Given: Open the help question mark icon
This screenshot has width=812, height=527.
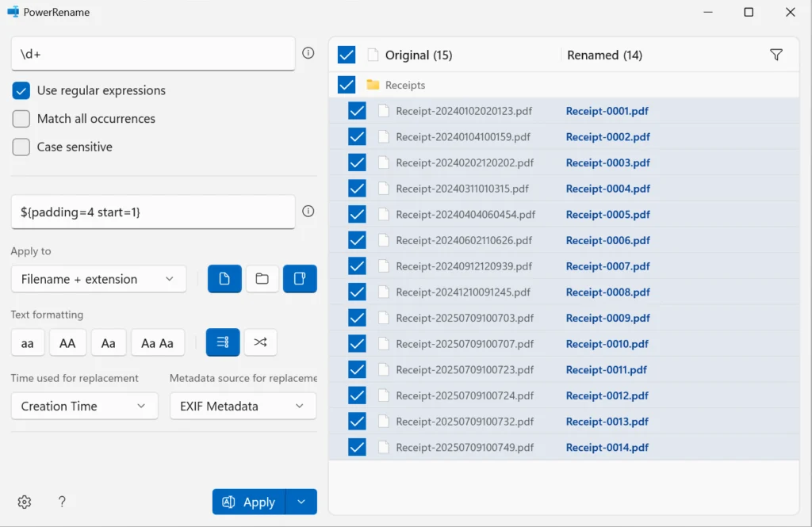Looking at the screenshot, I should pos(62,502).
